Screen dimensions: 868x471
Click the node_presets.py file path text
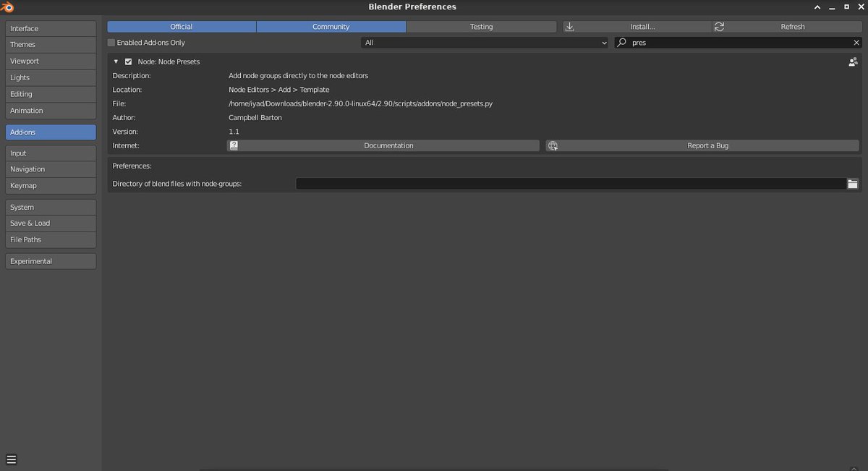(x=361, y=103)
